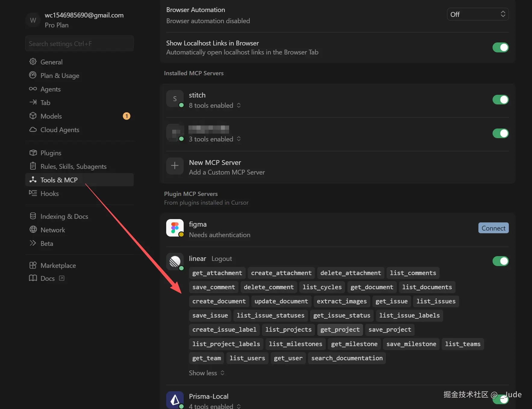Expand the 3 tools enabled list

coord(215,139)
